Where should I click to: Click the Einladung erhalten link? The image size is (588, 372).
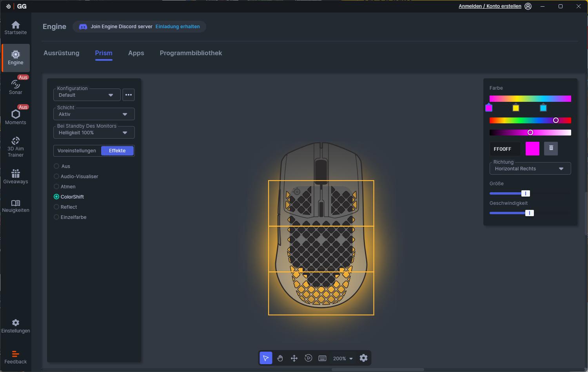(178, 27)
